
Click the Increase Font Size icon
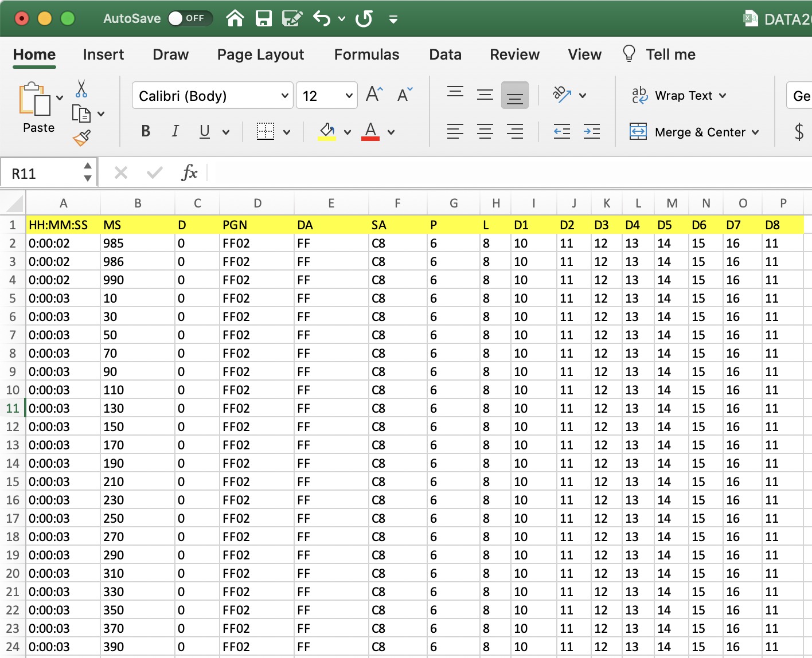point(374,95)
